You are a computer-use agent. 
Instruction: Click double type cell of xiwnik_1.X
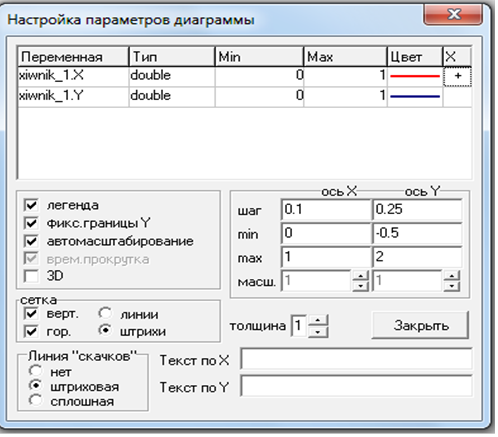click(x=172, y=76)
